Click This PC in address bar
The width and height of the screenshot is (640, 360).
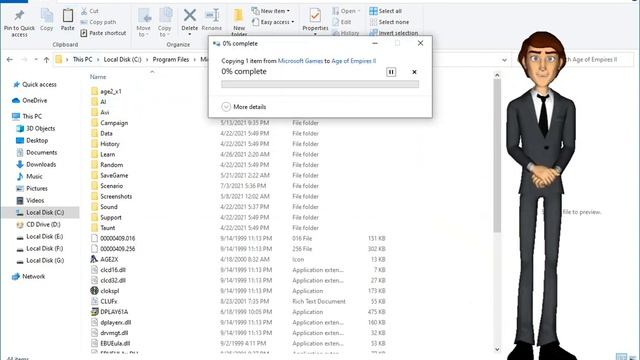[x=82, y=60]
